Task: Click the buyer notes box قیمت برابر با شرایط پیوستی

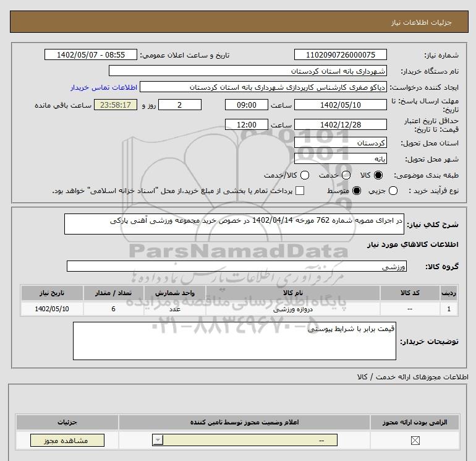Action: tap(234, 341)
